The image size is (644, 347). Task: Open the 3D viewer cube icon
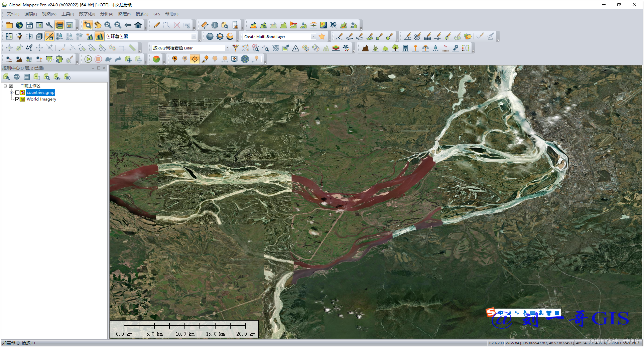click(x=39, y=36)
